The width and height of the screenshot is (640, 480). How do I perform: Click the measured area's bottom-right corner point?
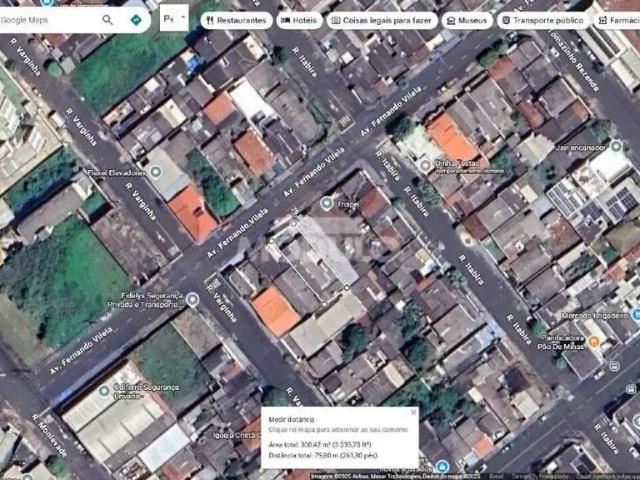point(347,288)
